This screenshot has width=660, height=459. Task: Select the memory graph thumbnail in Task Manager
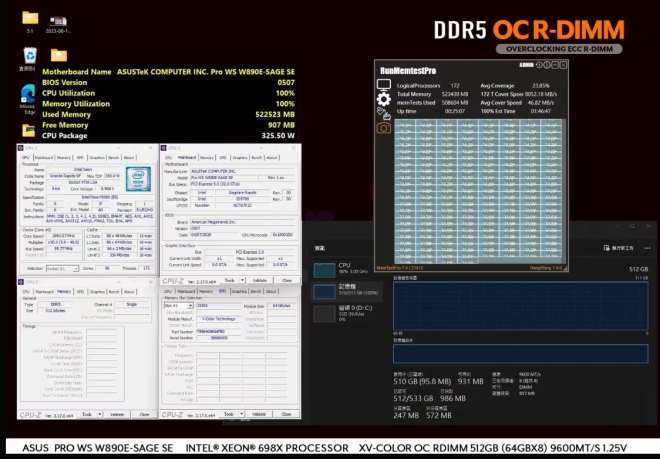[x=324, y=291]
